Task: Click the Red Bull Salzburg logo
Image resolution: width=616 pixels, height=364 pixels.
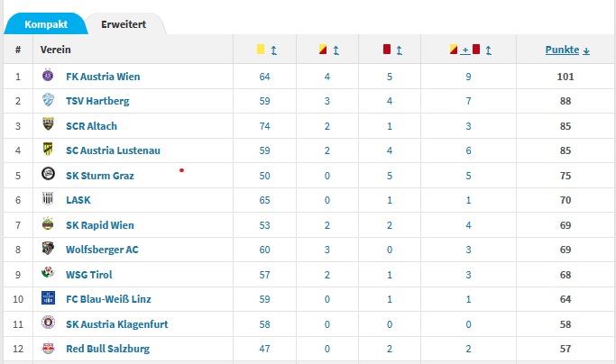Action: tap(48, 348)
